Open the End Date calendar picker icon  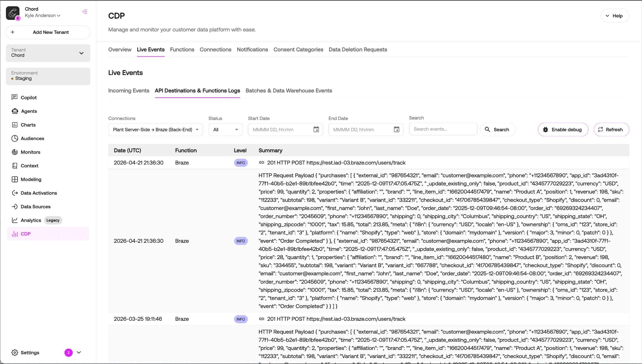397,129
